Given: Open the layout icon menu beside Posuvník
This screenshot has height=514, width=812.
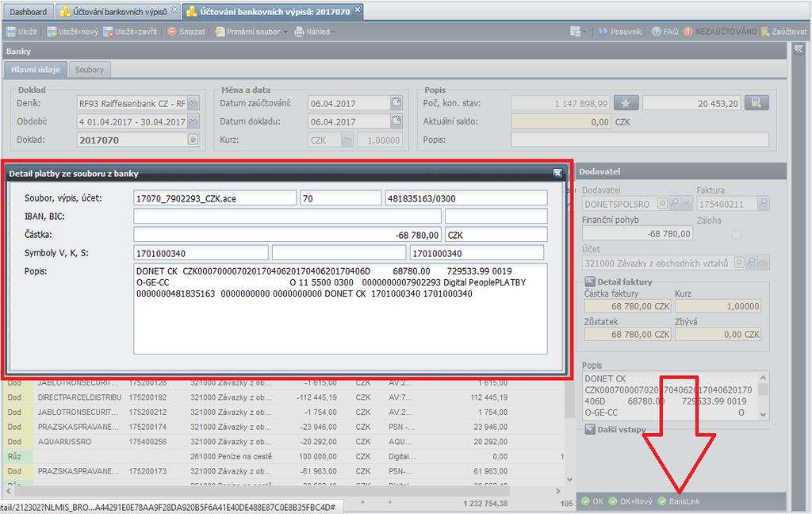Looking at the screenshot, I should 578,32.
